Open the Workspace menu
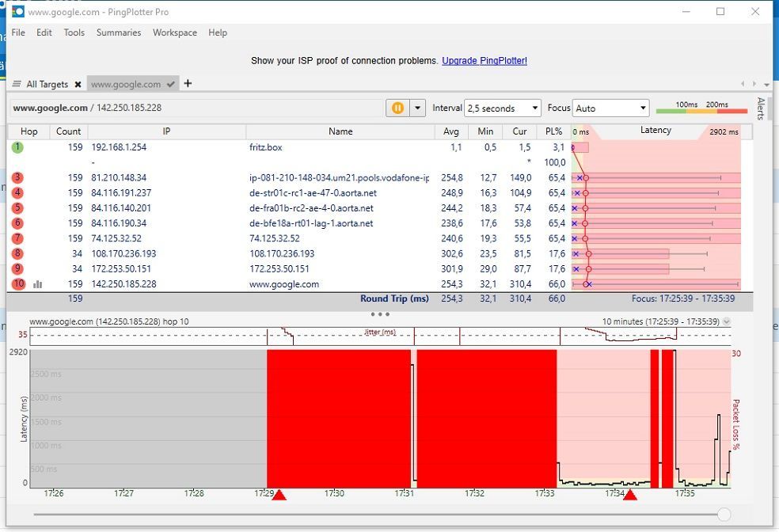The image size is (779, 532). [x=175, y=32]
